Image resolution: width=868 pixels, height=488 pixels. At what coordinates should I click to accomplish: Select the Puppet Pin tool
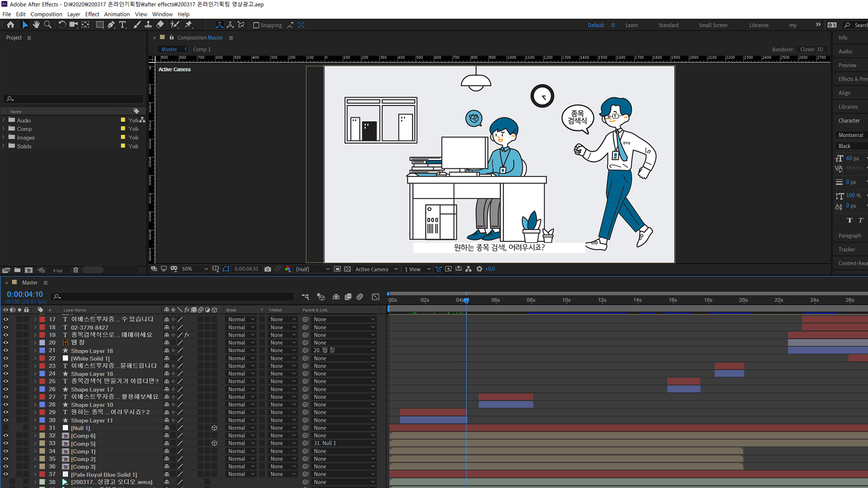click(189, 25)
